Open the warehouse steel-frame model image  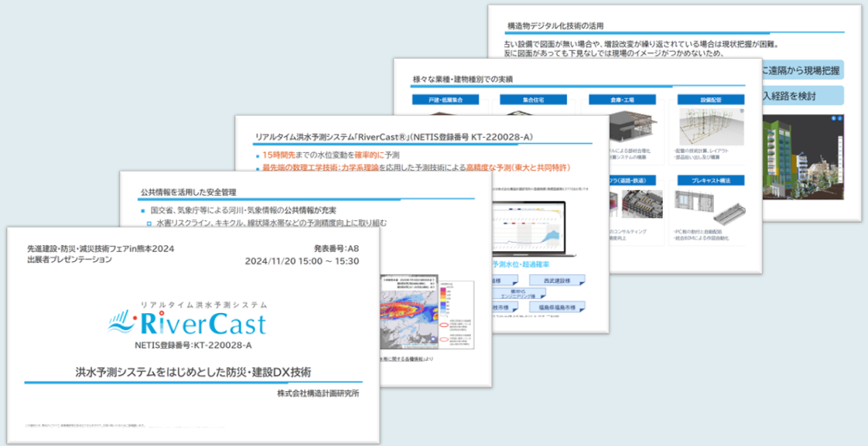coord(632,127)
